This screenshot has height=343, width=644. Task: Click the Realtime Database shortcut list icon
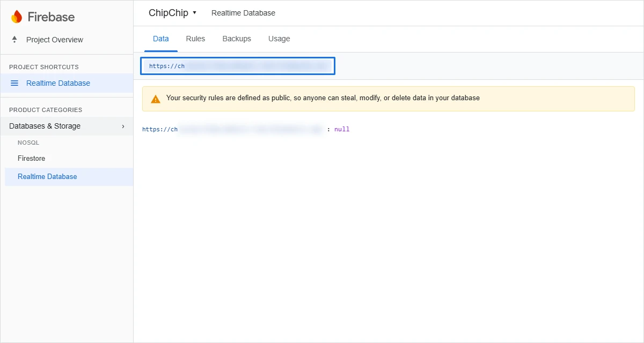point(14,83)
